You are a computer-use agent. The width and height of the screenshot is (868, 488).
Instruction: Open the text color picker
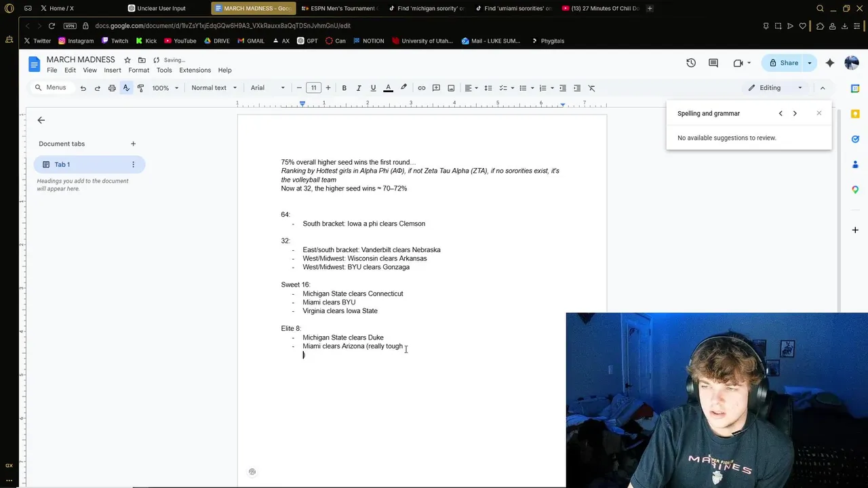389,88
